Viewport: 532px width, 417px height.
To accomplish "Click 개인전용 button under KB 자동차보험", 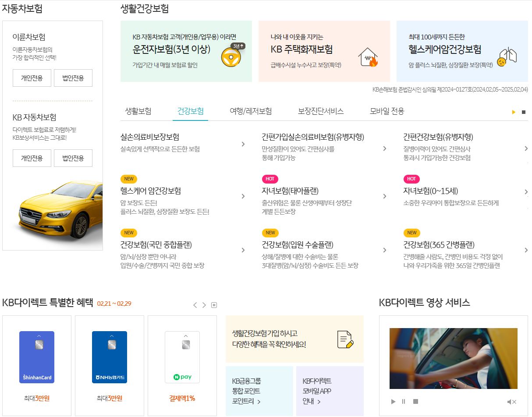I will click(x=32, y=159).
